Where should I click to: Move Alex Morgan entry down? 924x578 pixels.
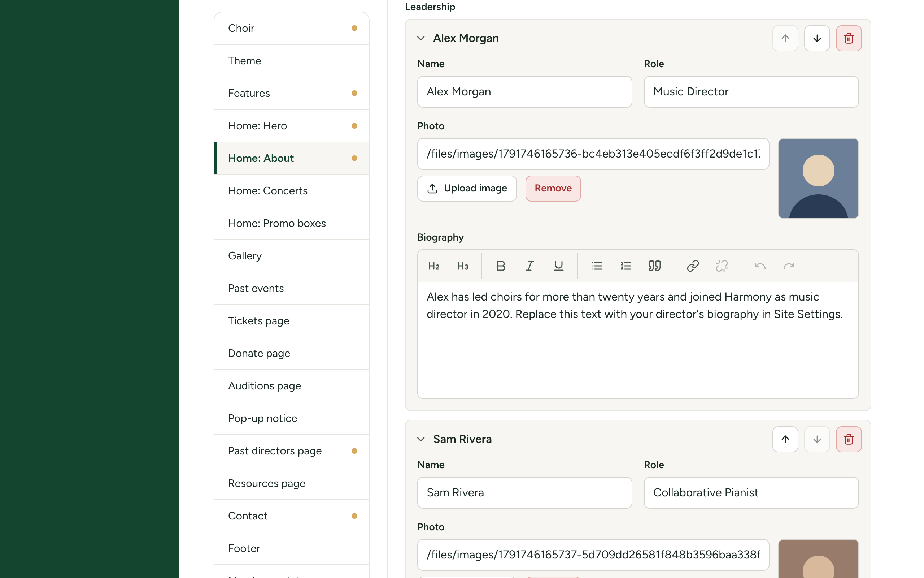(817, 38)
